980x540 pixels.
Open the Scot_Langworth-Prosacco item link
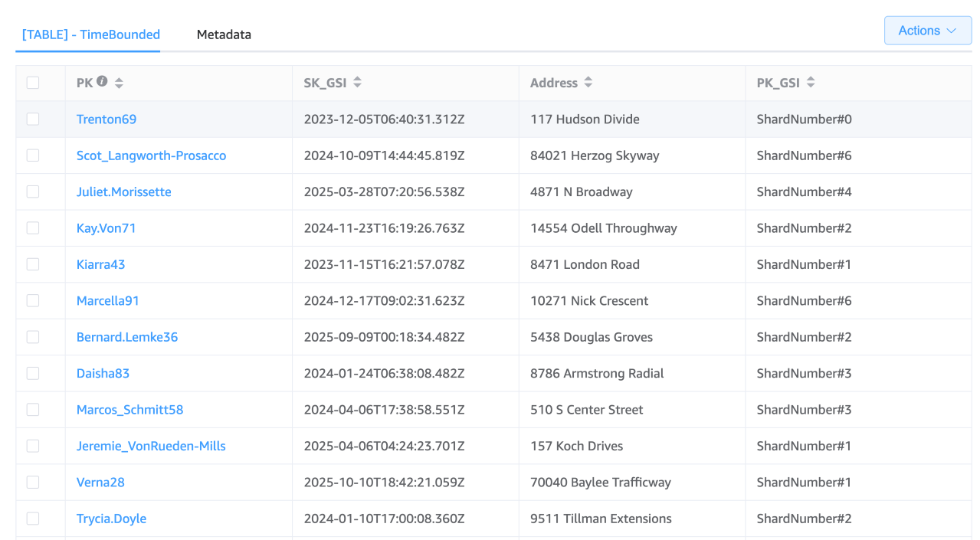[151, 155]
